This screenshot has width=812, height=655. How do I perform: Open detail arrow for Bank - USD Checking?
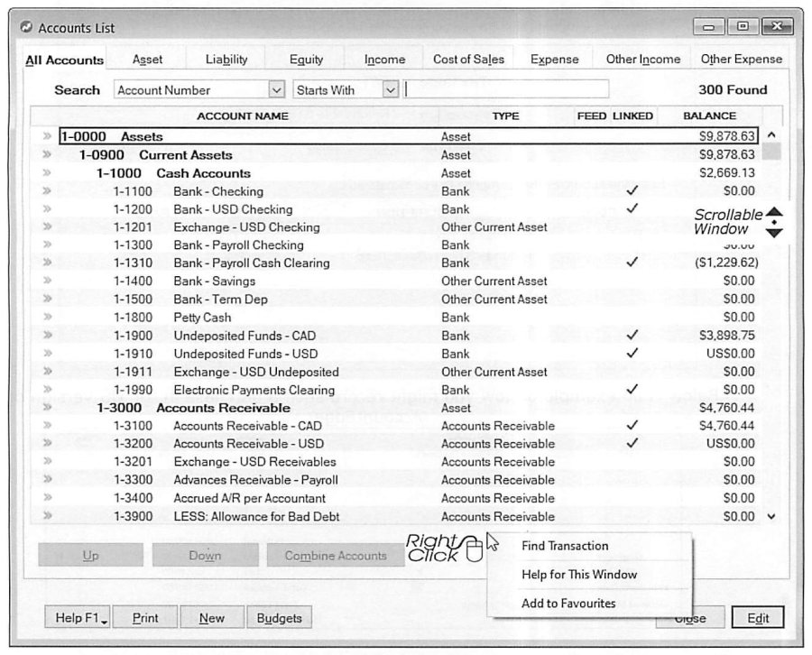47,208
